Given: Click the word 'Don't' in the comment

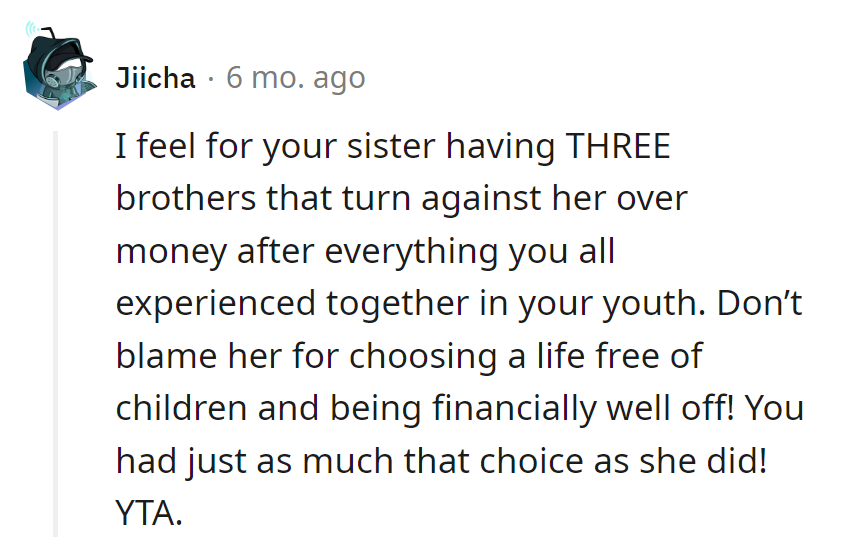Looking at the screenshot, I should (x=759, y=303).
